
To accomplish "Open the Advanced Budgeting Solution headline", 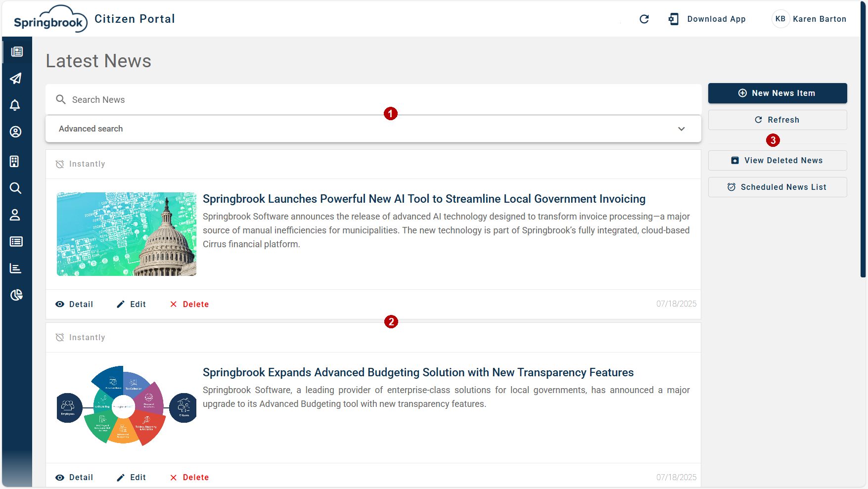I will (x=418, y=372).
